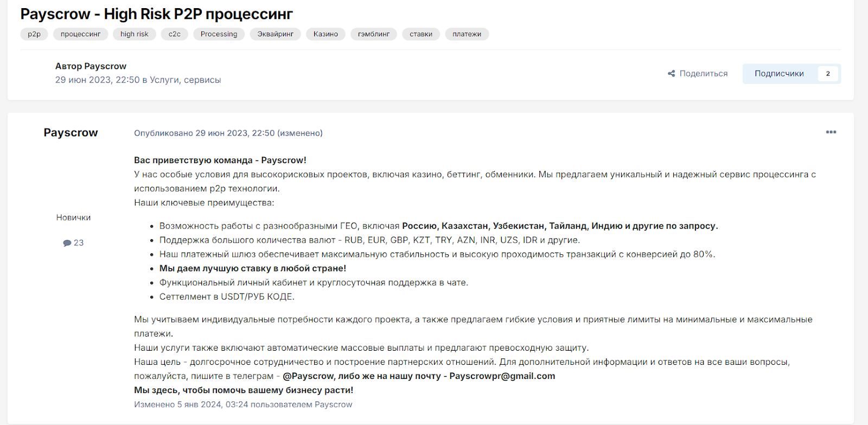Select the ставки tag
Image resolution: width=868 pixels, height=425 pixels.
420,34
